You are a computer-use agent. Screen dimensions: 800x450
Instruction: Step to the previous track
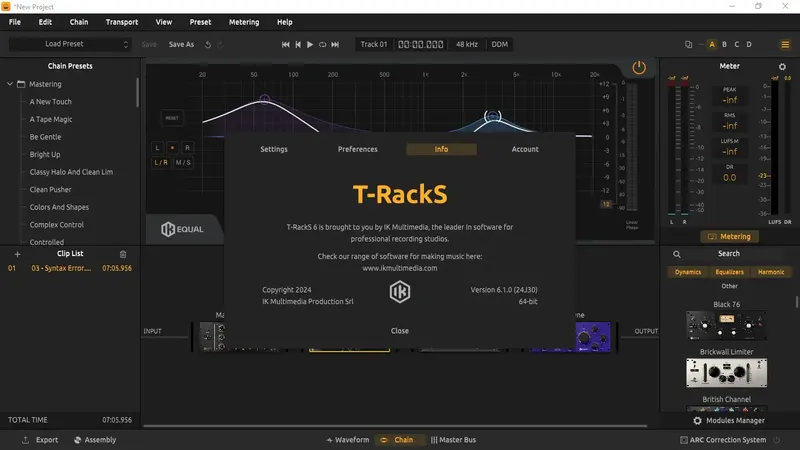[298, 44]
